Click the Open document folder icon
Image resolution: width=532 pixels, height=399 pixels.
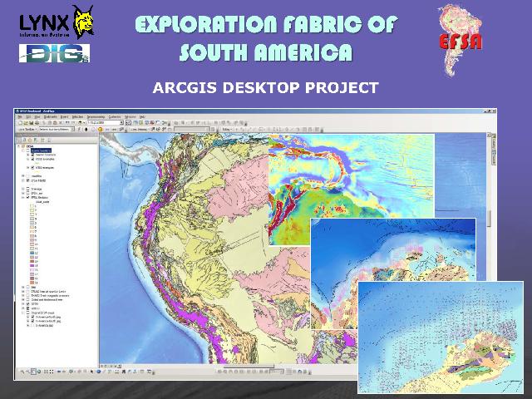(24, 123)
